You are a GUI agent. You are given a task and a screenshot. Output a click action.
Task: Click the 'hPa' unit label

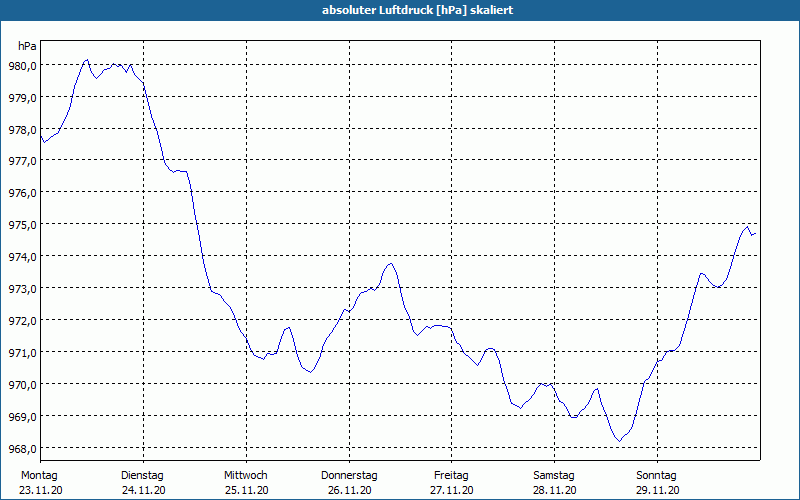click(27, 46)
